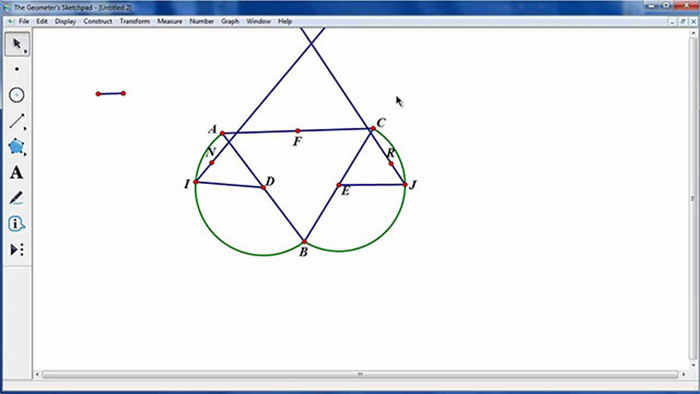
Task: Select the Selection Arrow tool
Action: coord(17,44)
